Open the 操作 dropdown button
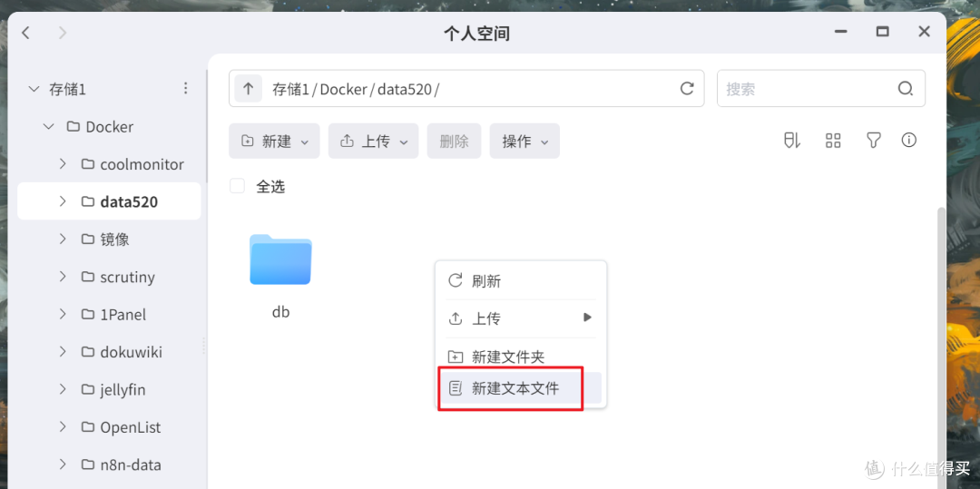The width and height of the screenshot is (980, 489). point(524,142)
